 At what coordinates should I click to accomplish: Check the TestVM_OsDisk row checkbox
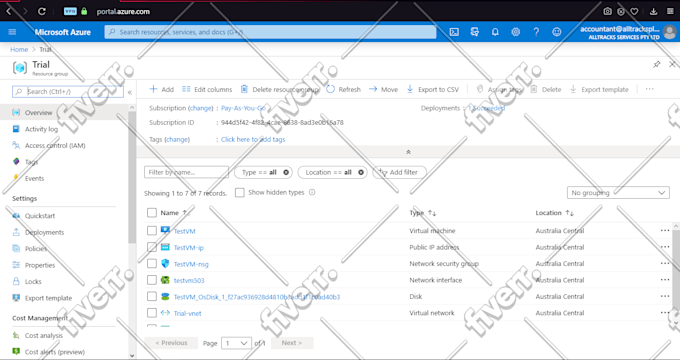(152, 297)
